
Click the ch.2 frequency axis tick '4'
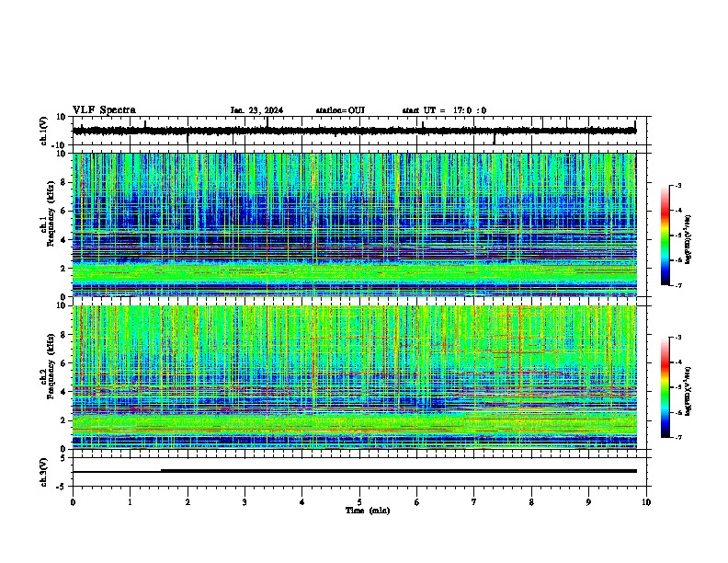[64, 392]
